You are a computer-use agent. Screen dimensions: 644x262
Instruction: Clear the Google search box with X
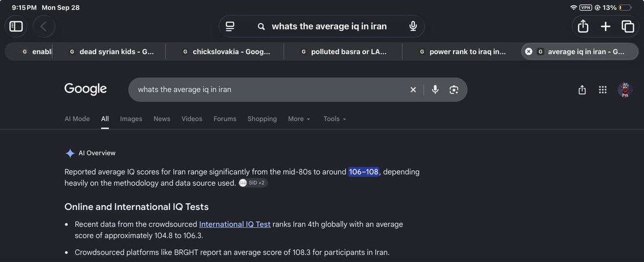click(413, 90)
